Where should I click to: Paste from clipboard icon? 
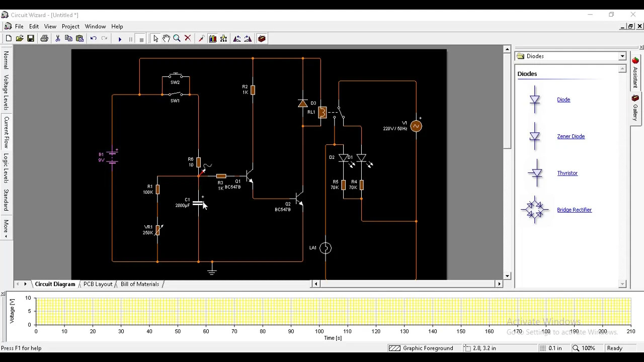[x=80, y=39]
